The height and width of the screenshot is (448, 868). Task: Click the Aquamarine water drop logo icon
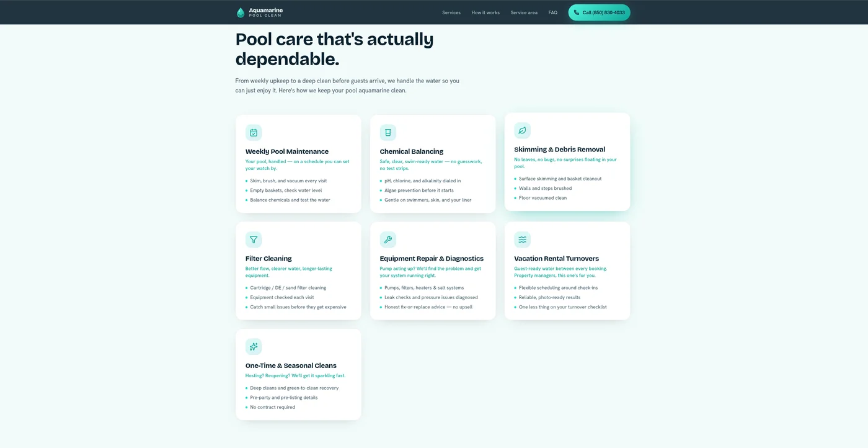point(241,12)
